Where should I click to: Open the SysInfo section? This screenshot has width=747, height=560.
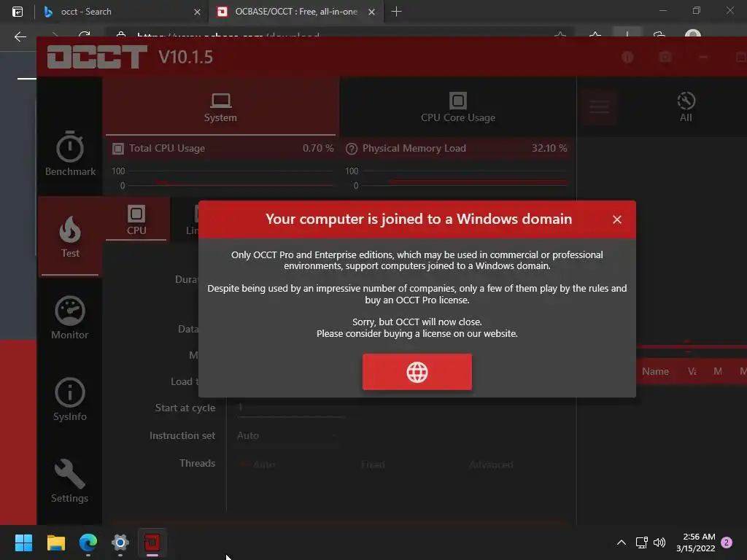70,400
